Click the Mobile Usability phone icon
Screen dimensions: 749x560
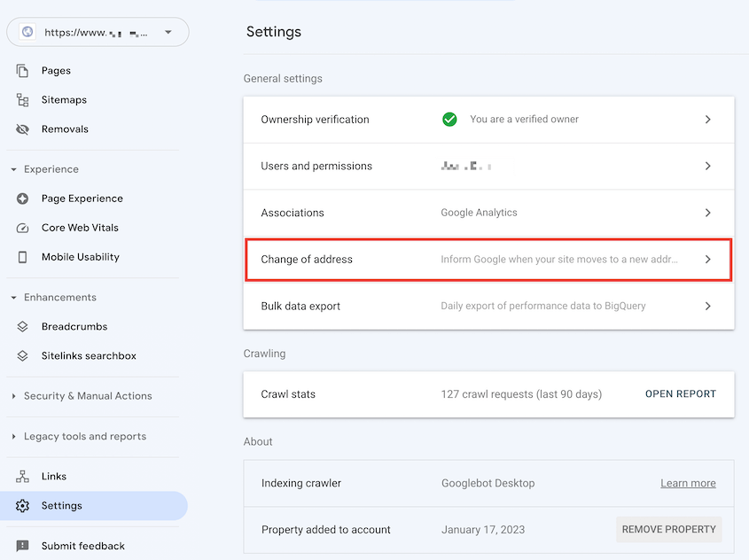(x=21, y=256)
